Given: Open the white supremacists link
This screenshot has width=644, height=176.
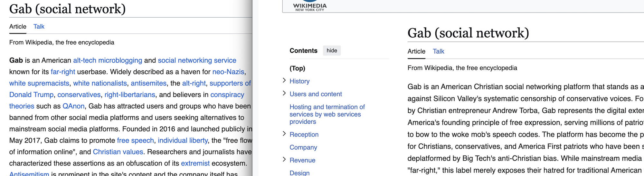Looking at the screenshot, I should click(39, 84).
